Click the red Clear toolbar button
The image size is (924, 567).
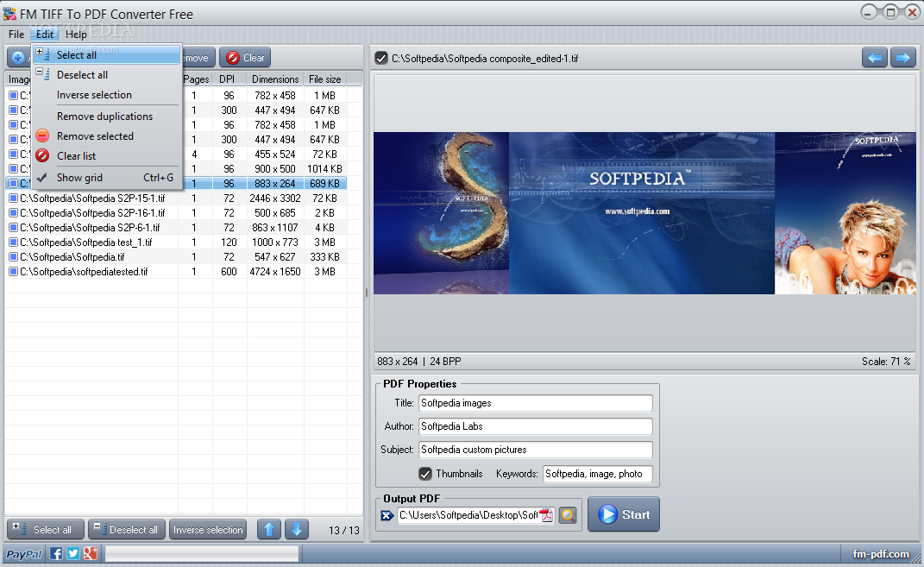click(x=245, y=58)
